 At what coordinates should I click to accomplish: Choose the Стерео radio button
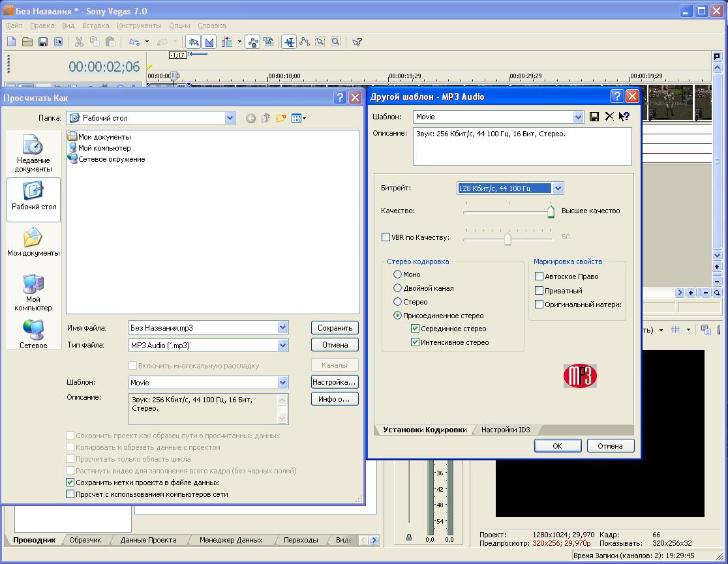click(397, 302)
